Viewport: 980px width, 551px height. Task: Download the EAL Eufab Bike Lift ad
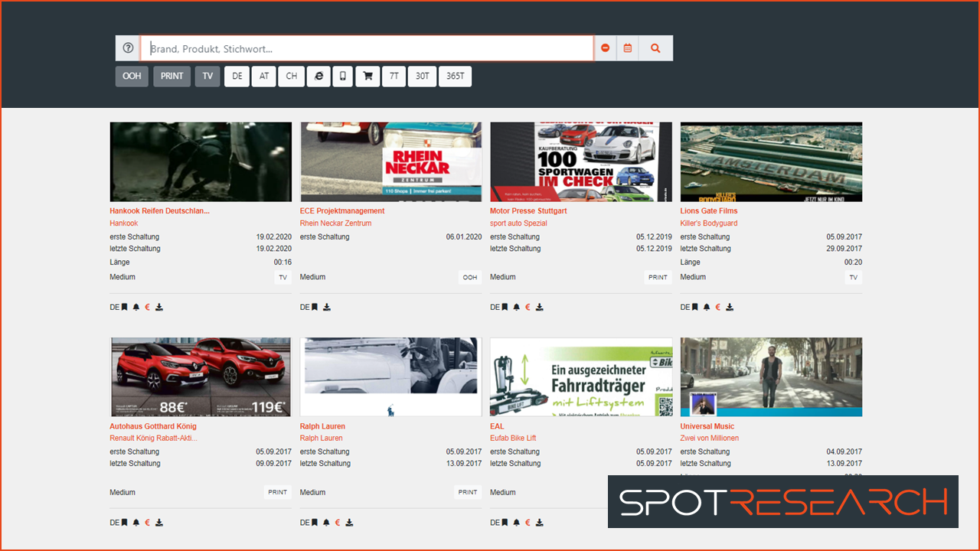(540, 523)
